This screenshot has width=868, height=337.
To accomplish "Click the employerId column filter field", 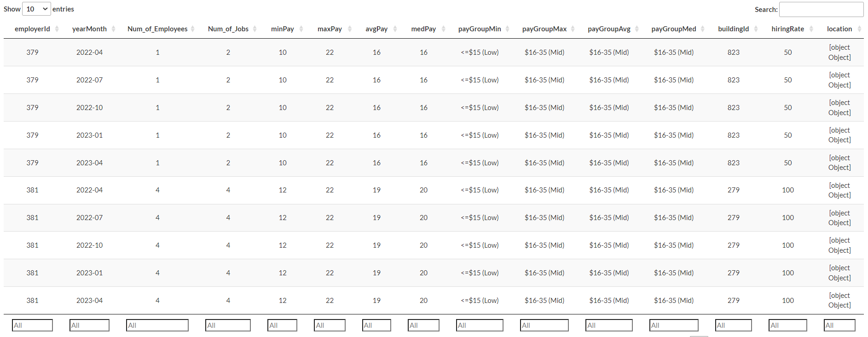I will [32, 325].
